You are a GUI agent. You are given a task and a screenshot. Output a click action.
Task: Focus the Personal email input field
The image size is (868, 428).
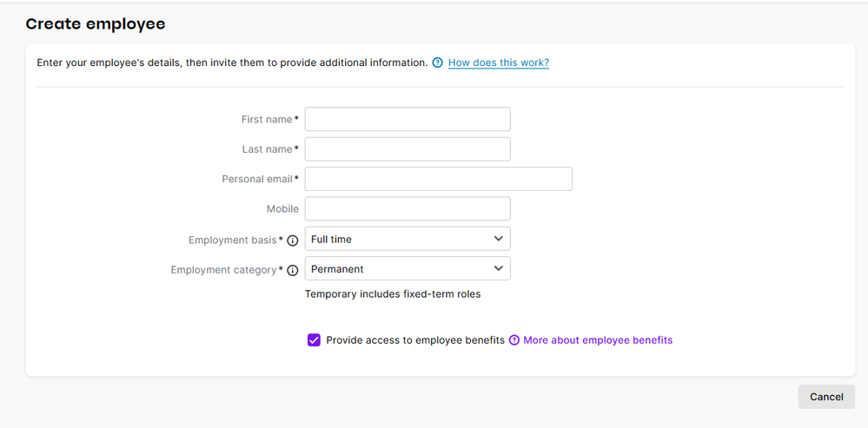point(439,179)
